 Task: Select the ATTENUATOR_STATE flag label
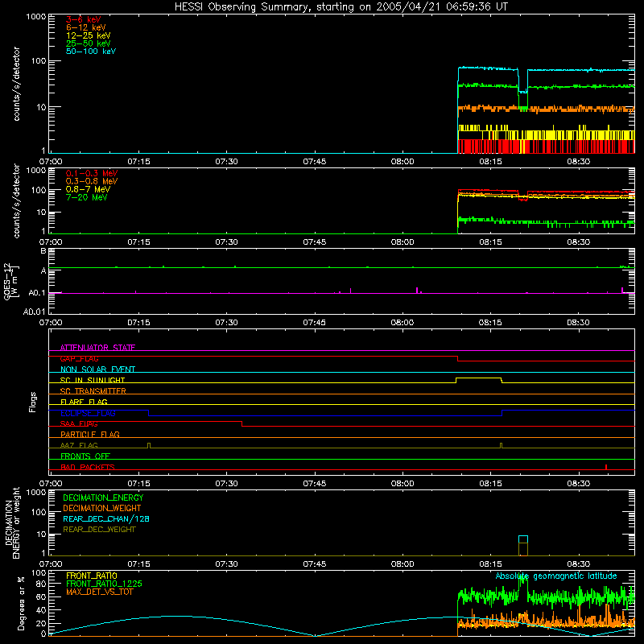pos(97,348)
